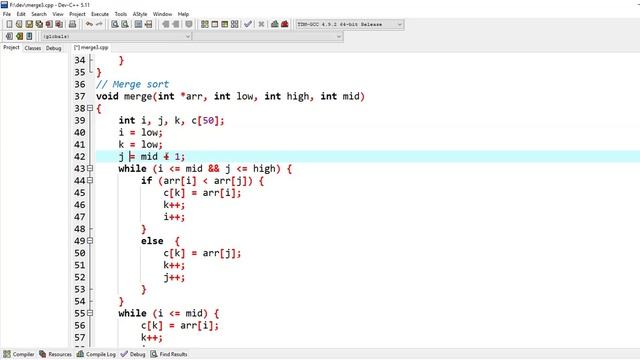Switch to the Project side tab
The width and height of the screenshot is (640, 360).
pos(11,48)
